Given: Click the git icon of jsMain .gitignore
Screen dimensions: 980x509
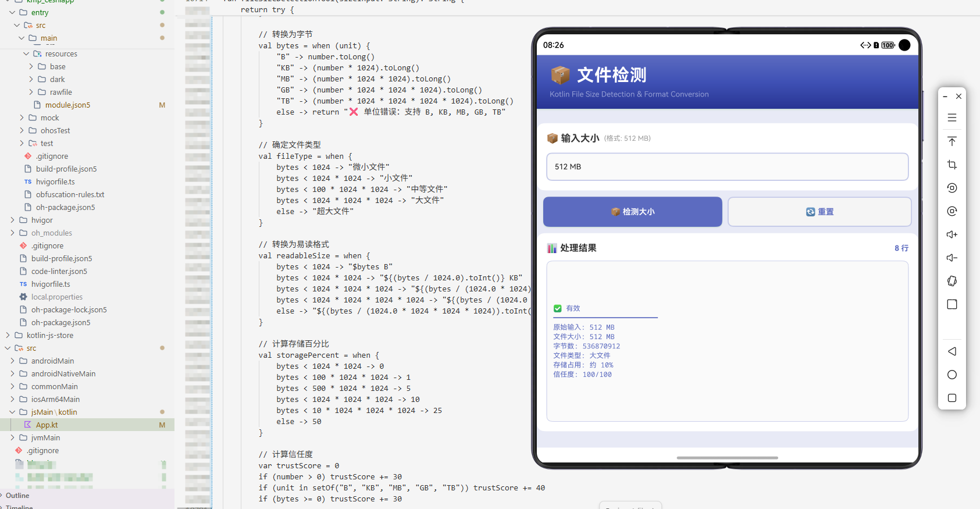Looking at the screenshot, I should pyautogui.click(x=19, y=450).
